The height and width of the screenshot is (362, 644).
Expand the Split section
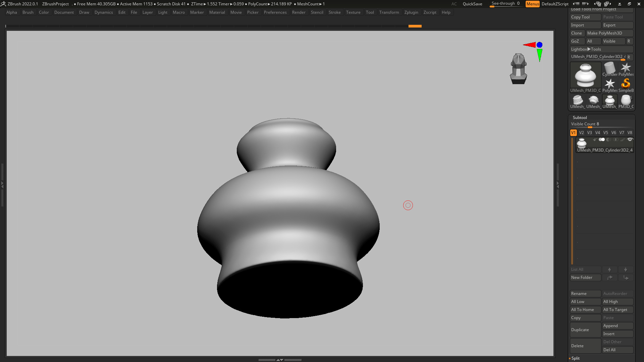(576, 358)
